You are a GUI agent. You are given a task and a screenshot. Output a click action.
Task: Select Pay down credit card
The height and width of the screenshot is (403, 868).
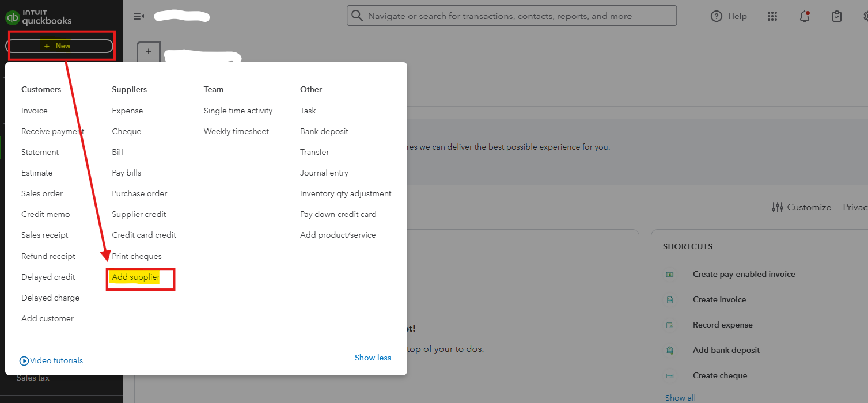pyautogui.click(x=338, y=214)
